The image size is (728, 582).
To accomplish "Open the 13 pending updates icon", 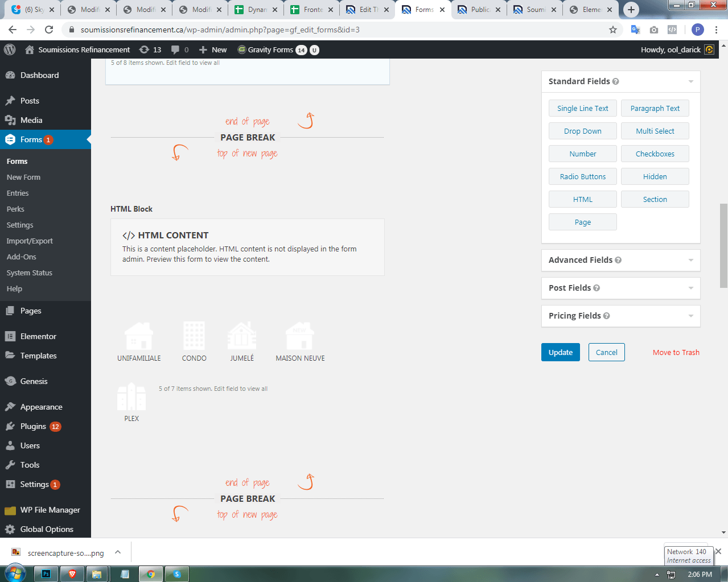I will click(x=150, y=49).
